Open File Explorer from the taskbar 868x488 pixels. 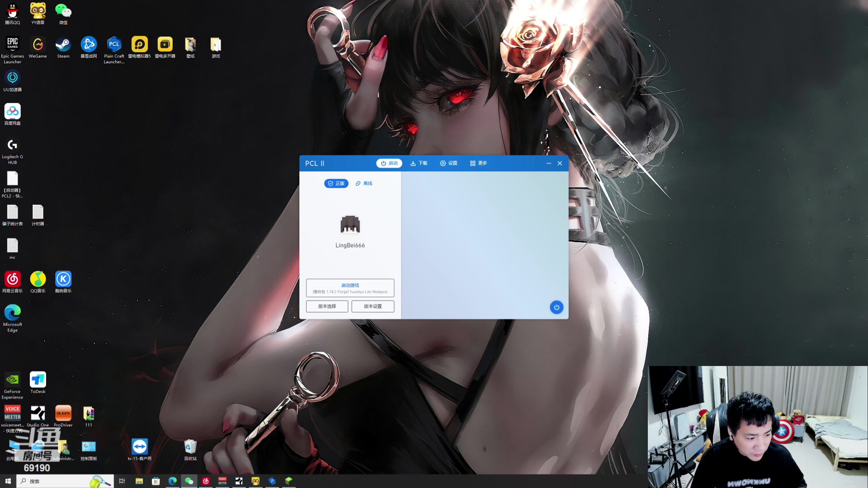(139, 481)
